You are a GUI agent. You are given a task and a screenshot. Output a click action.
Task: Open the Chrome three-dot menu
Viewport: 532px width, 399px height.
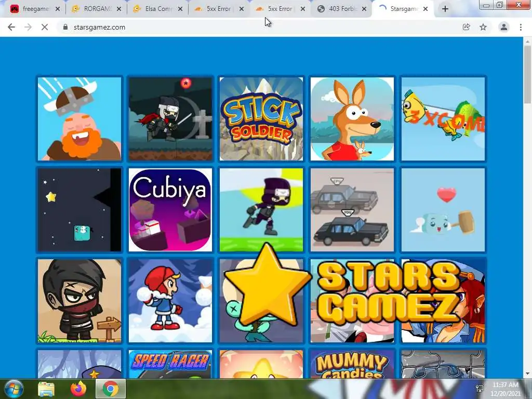[521, 27]
